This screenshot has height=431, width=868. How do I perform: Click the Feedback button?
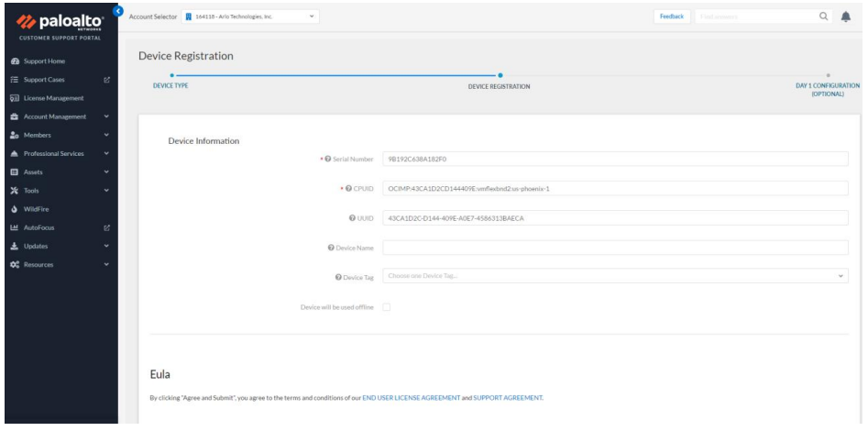coord(672,17)
